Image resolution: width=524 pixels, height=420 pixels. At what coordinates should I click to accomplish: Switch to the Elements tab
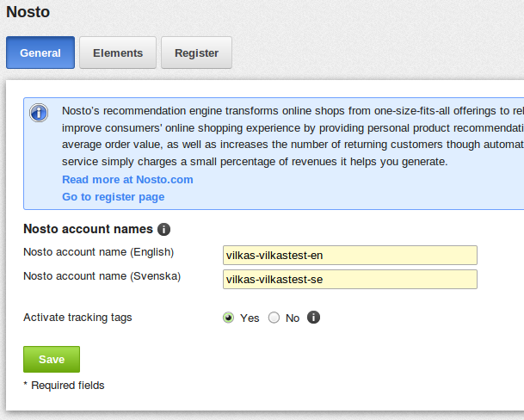pyautogui.click(x=118, y=52)
